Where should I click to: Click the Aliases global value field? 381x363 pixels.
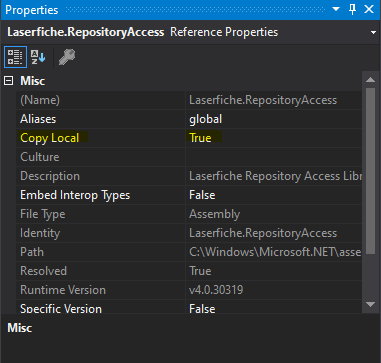point(274,119)
